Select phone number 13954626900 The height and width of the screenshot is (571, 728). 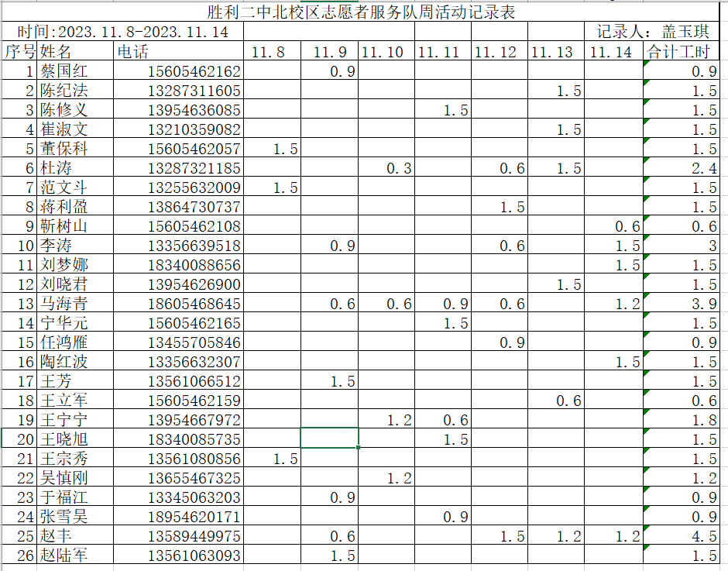(x=179, y=284)
